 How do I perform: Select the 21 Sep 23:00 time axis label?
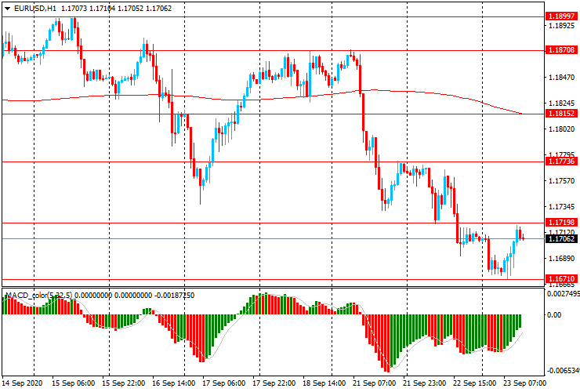point(425,383)
